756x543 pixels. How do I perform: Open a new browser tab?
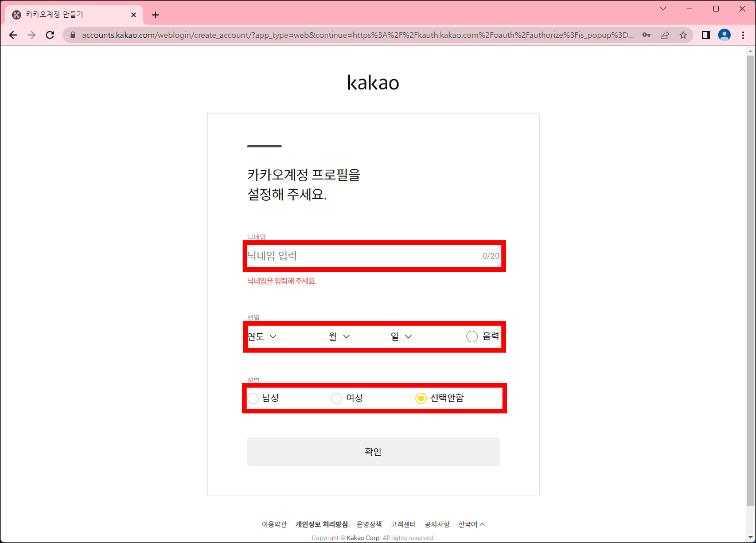click(155, 15)
